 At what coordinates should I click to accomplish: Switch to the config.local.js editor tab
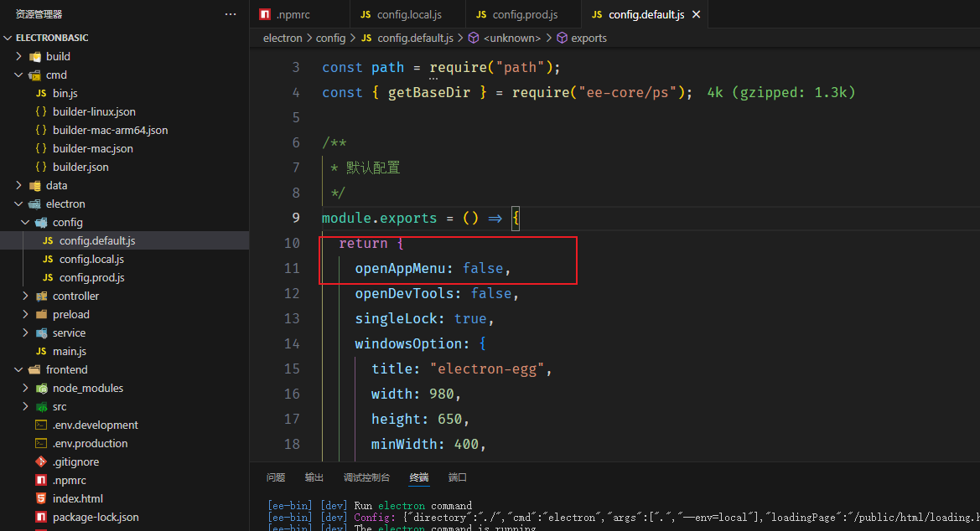pos(408,13)
